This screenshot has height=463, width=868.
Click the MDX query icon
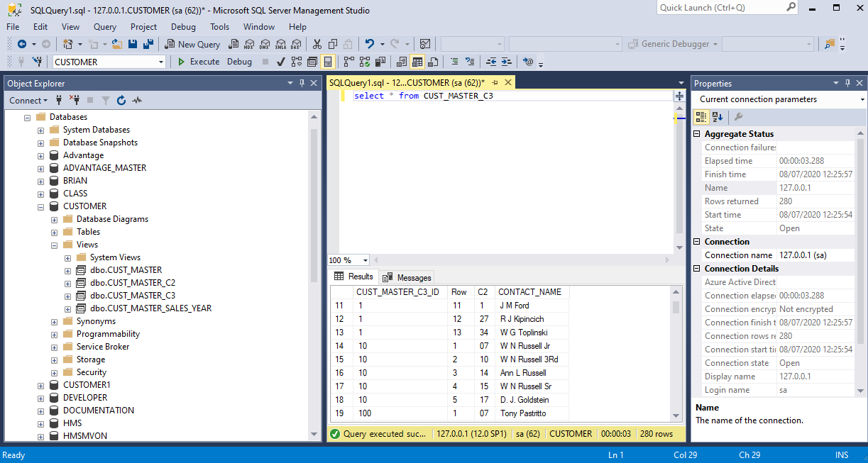(249, 44)
